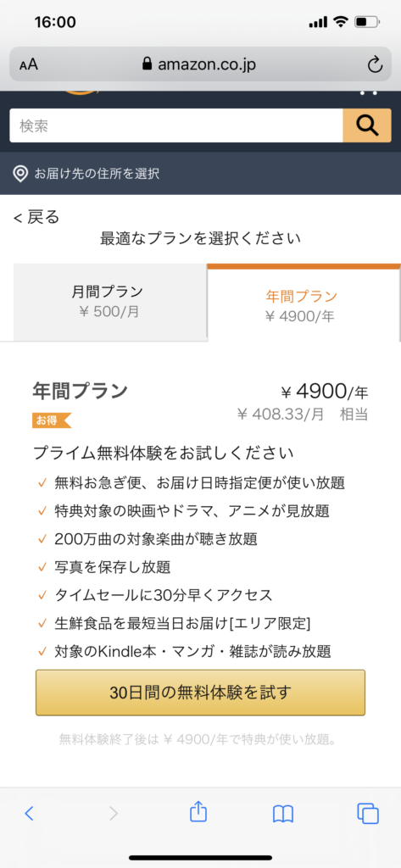Tap the < 戻る back link
The image size is (401, 868).
(x=36, y=217)
